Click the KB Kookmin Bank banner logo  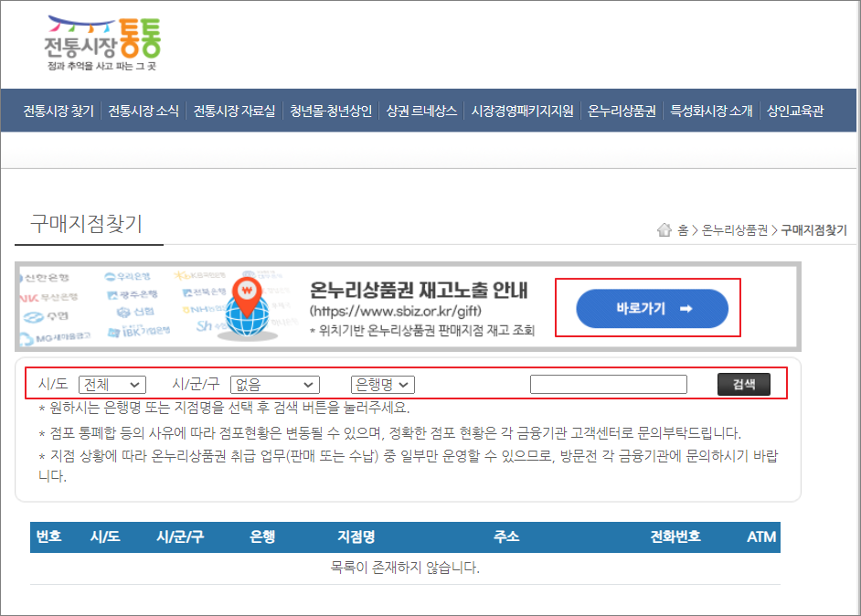200,276
